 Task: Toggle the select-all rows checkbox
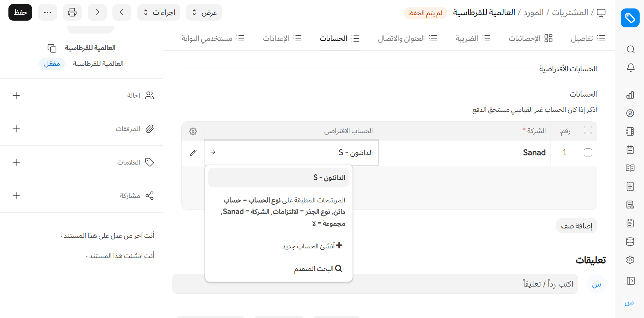pos(588,130)
